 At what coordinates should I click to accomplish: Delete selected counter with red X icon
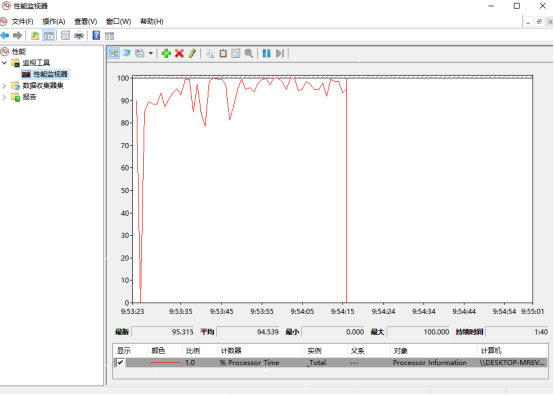click(179, 53)
